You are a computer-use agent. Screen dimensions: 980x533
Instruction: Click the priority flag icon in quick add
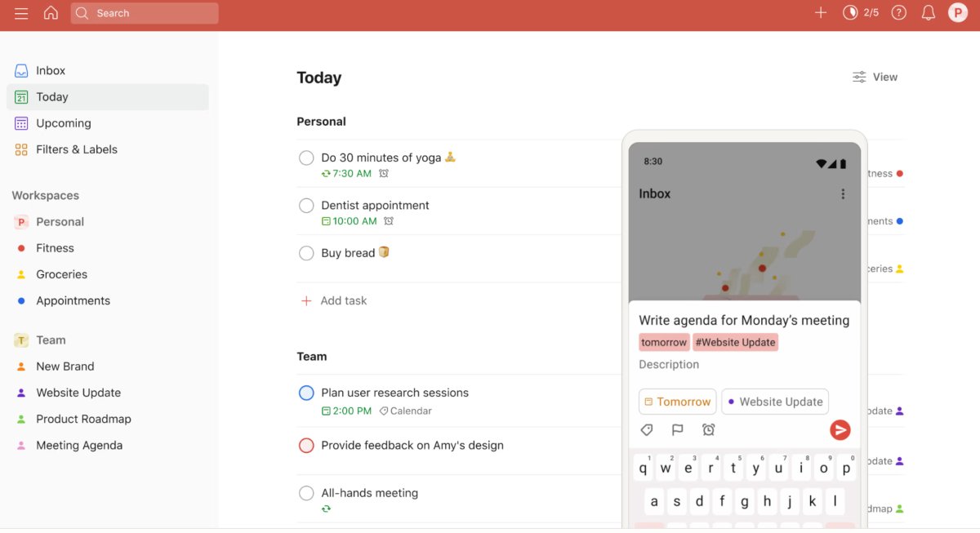pyautogui.click(x=677, y=430)
